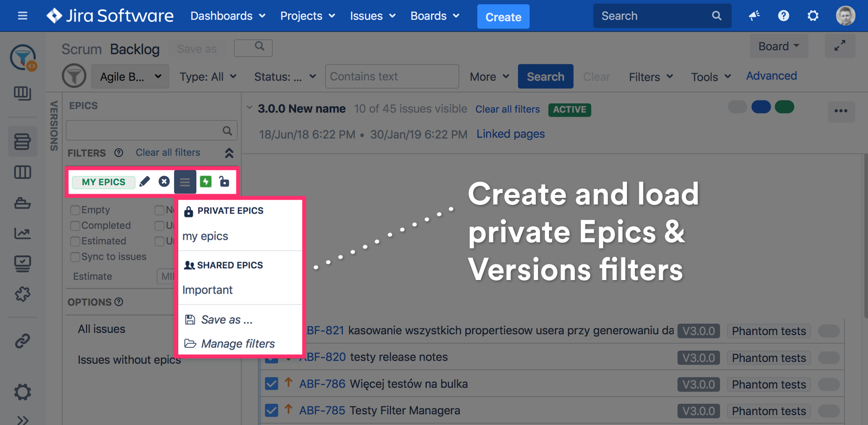Viewport: 868px width, 425px height.
Task: Choose the Important shared epics filter
Action: (208, 290)
